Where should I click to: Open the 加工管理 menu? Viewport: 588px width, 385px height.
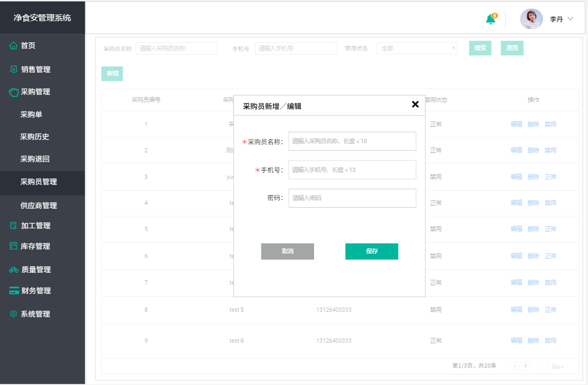[36, 226]
